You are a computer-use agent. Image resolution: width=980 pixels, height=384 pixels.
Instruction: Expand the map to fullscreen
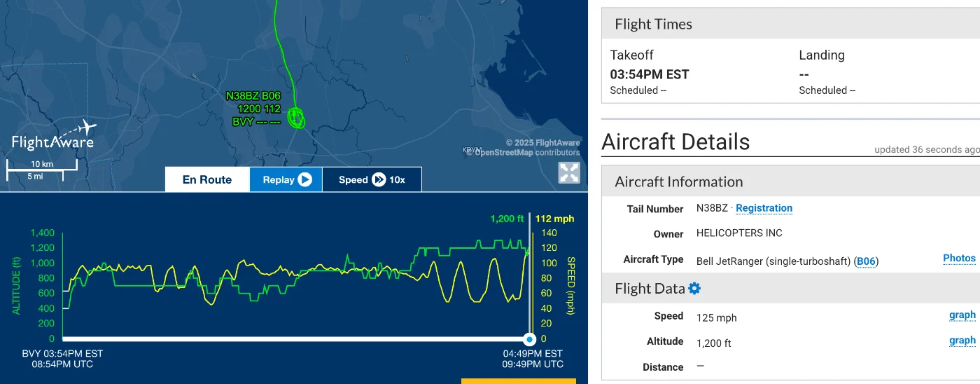click(x=569, y=173)
